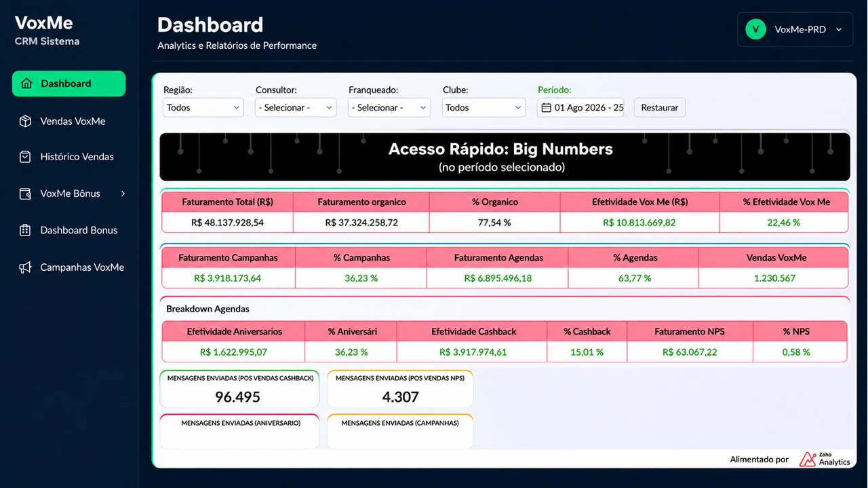Click the green V avatar icon
868x488 pixels.
[x=755, y=29]
